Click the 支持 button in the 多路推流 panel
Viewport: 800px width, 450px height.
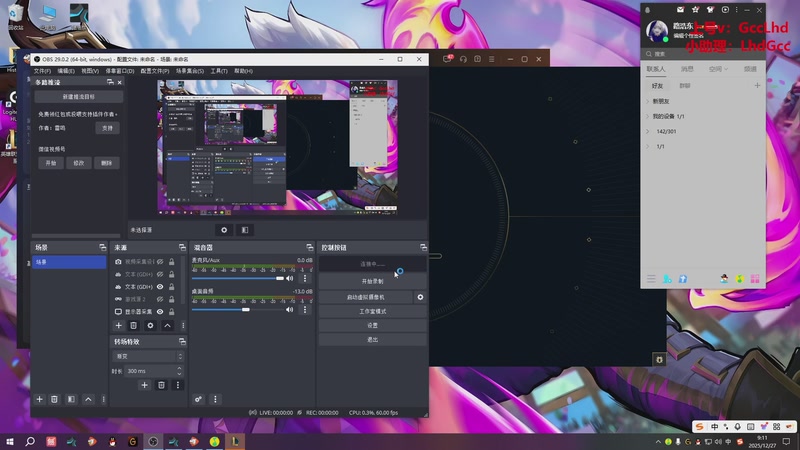pos(107,128)
